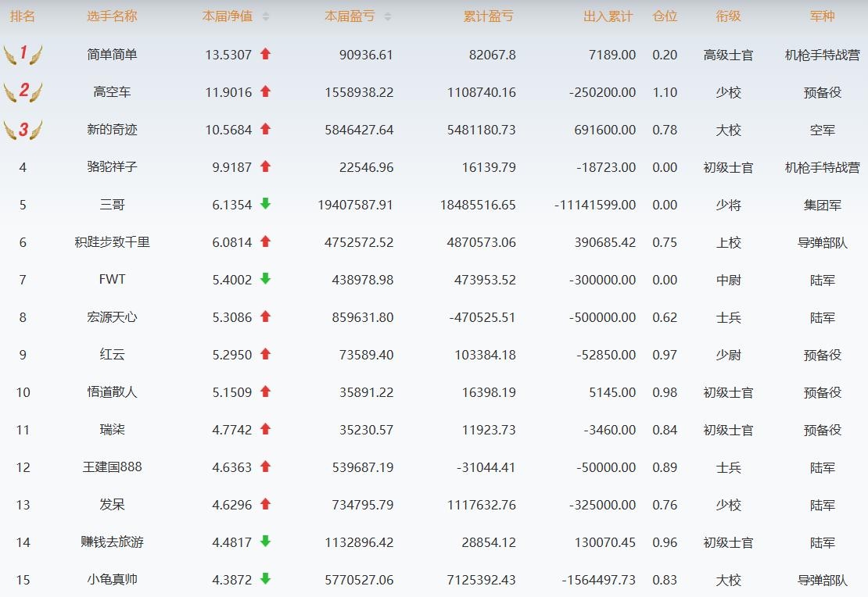Viewport: 868px width, 597px height.
Task: Open player 简单简单 profile
Action: (112, 55)
